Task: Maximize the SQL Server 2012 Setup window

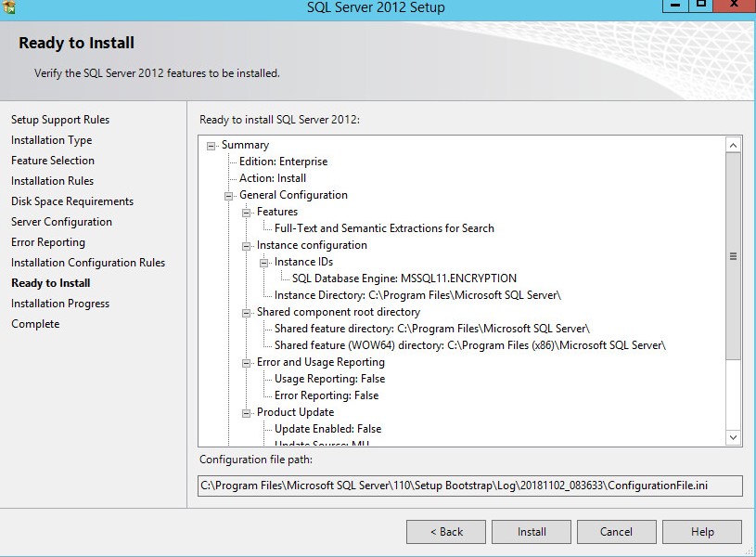Action: [x=700, y=6]
